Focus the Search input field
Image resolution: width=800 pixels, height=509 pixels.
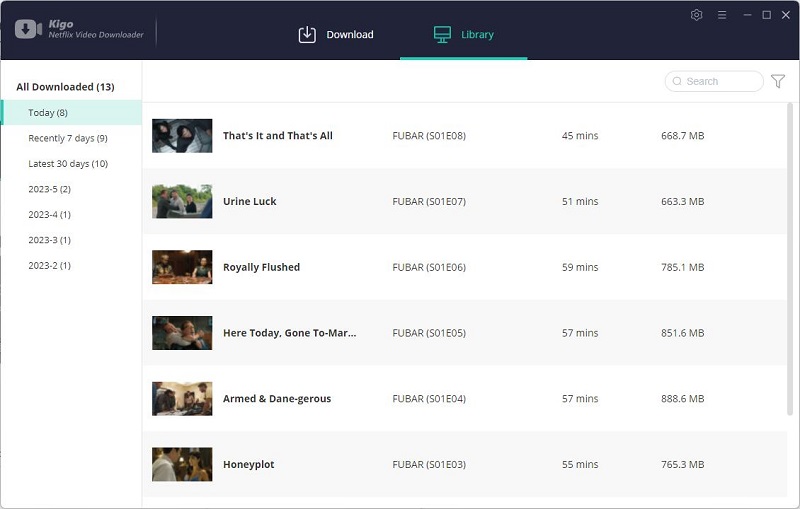click(x=714, y=81)
